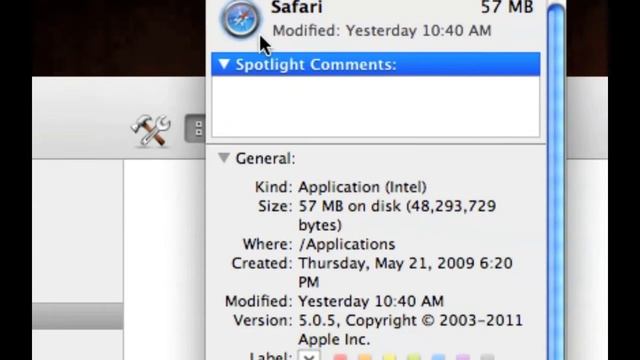Apply the purple label color
The width and height of the screenshot is (640, 360).
point(462,358)
